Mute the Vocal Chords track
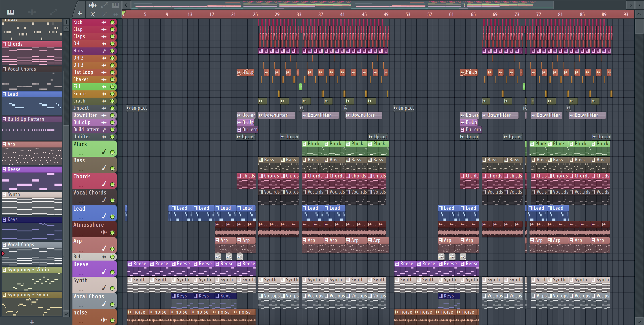Viewport: 644px width, 325px height. (112, 201)
